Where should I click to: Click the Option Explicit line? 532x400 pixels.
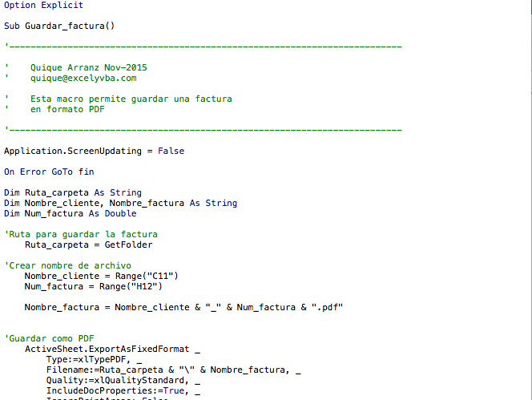(x=43, y=5)
